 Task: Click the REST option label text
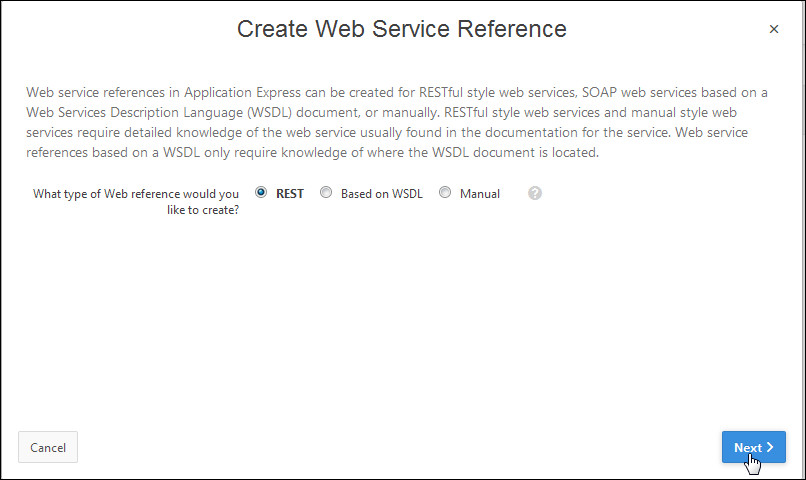[290, 194]
